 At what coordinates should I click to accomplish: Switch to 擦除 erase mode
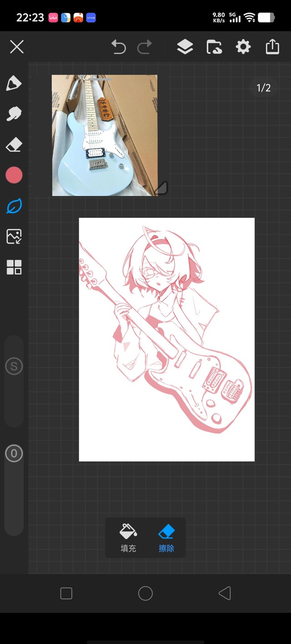click(166, 538)
